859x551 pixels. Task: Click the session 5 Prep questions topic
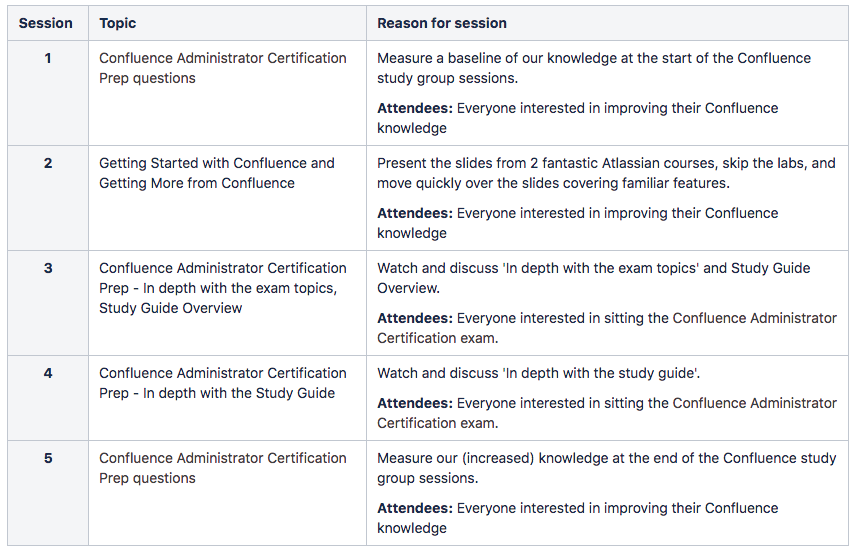coord(222,468)
